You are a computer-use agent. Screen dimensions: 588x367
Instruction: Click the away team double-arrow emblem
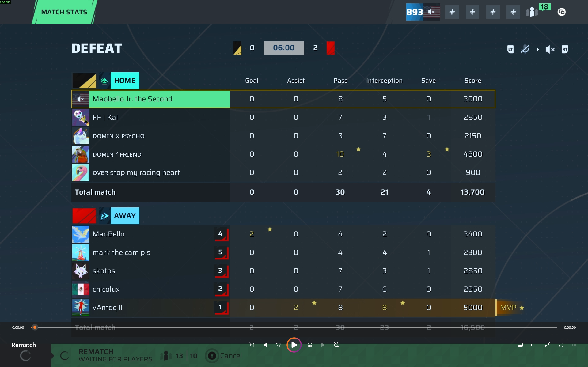tap(104, 216)
